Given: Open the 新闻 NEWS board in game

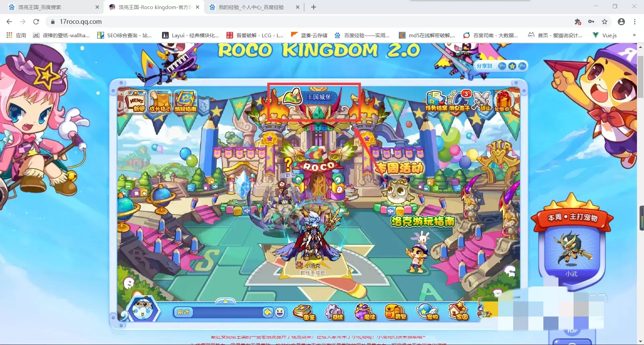Looking at the screenshot, I should (x=135, y=101).
